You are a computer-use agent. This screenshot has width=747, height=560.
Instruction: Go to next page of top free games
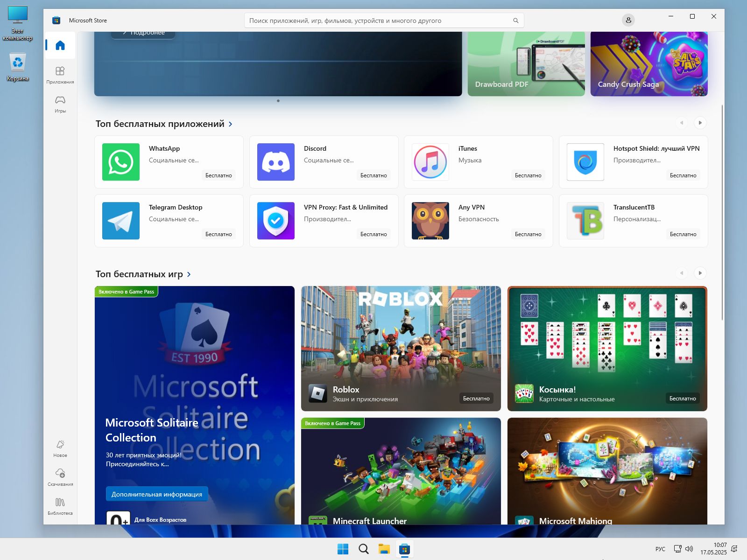(700, 273)
